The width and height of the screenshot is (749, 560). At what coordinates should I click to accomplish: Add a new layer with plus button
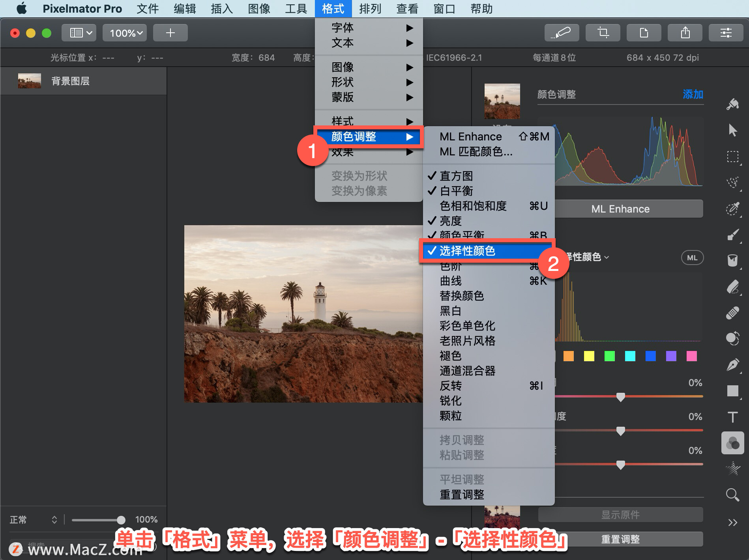pos(170,33)
